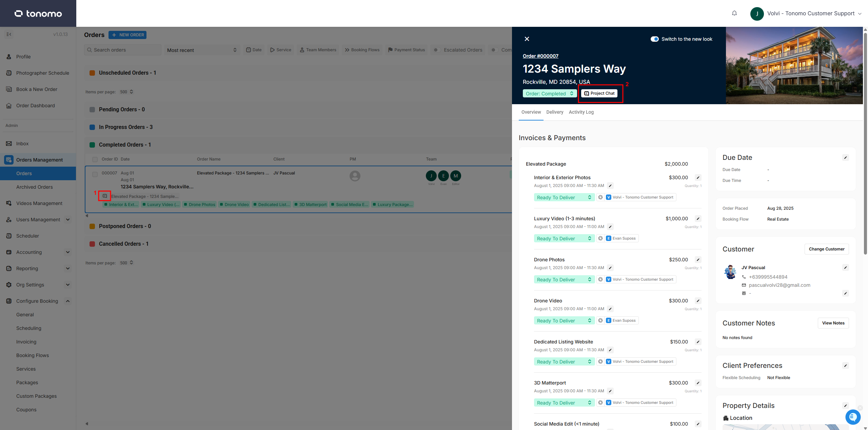Collapse the Configure Booking menu
This screenshot has width=868, height=430.
click(x=68, y=301)
